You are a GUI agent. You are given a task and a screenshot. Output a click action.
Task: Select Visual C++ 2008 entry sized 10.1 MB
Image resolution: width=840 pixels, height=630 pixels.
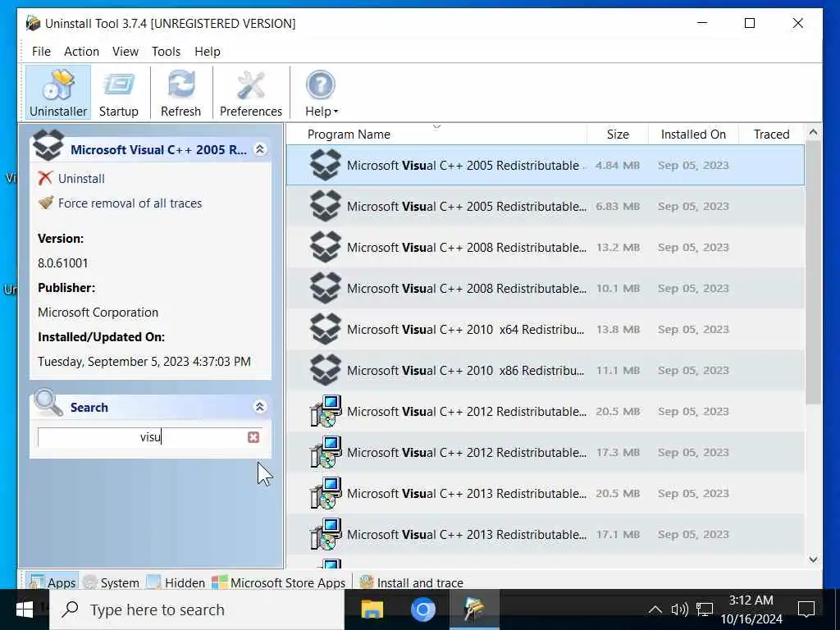(546, 288)
